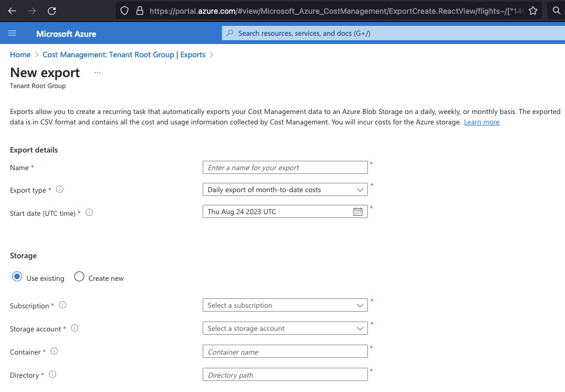Viewport: 565px width, 392px height.
Task: Click the padlock site security icon
Action: [x=140, y=11]
